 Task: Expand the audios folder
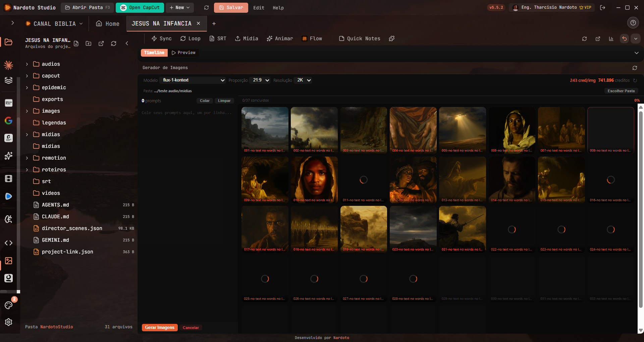(27, 64)
